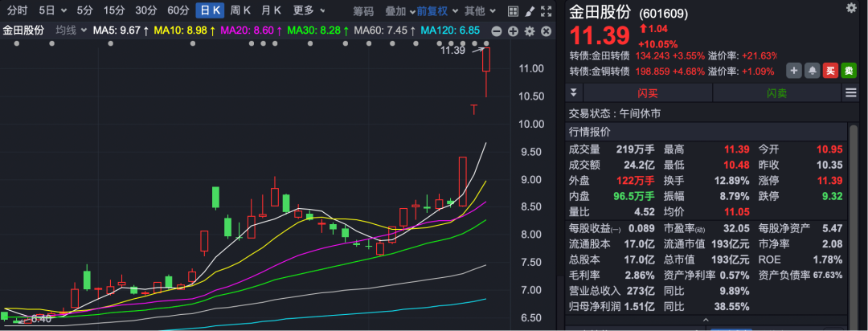The width and height of the screenshot is (868, 331).
Task: Click the 涨停 11.39 value
Action: (829, 181)
